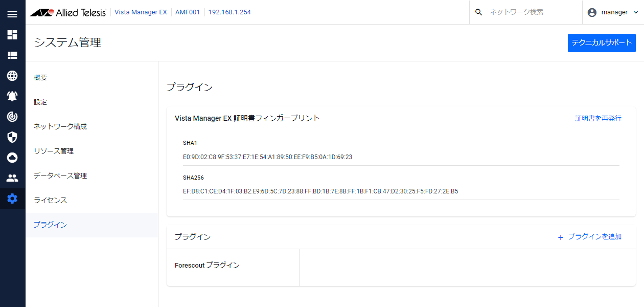Image resolution: width=644 pixels, height=307 pixels.
Task: Click the SHA256 label
Action: coord(193,178)
